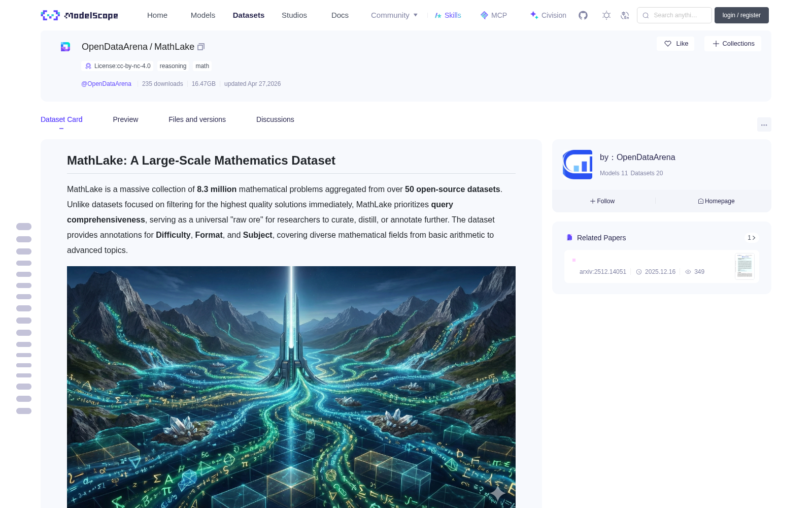The width and height of the screenshot is (812, 508).
Task: Click the dataset icon beside MathLake title
Action: click(65, 47)
